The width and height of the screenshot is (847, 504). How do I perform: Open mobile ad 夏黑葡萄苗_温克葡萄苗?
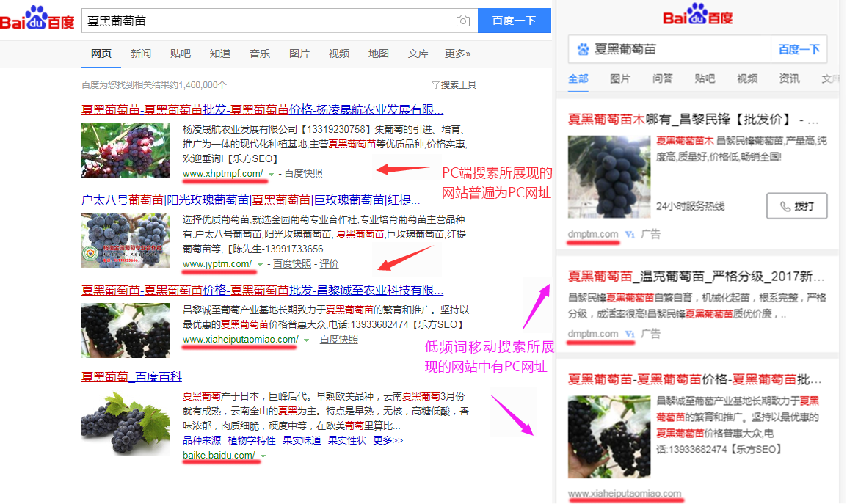point(696,277)
